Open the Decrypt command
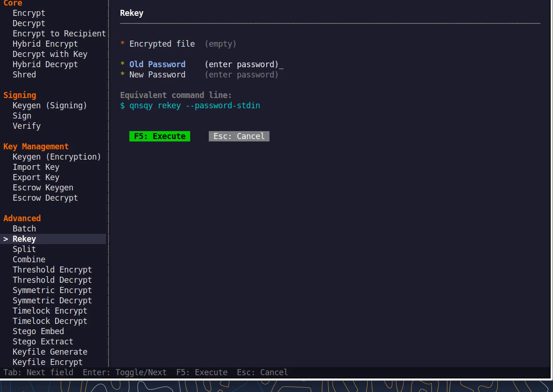Screen dimensions: 553x392 coord(29,23)
